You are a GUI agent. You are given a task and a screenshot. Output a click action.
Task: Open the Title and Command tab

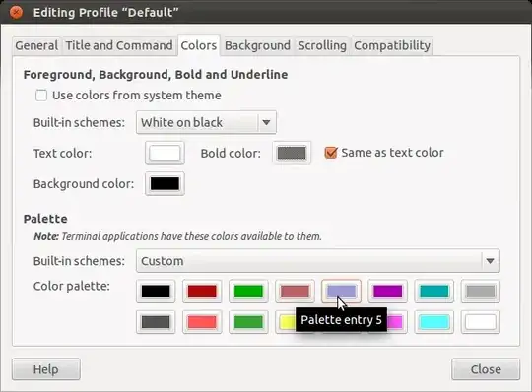(x=119, y=45)
